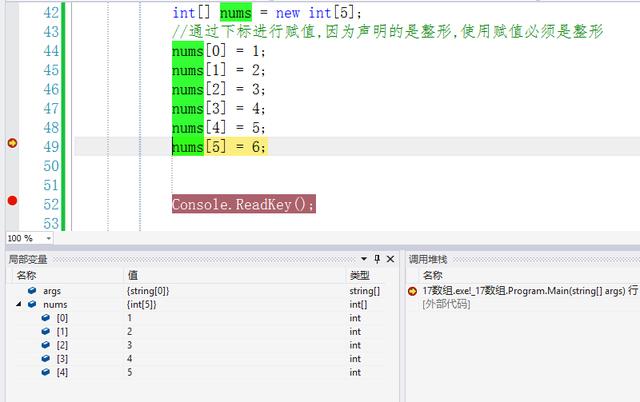Select the nums[2] element row

[x=200, y=345]
